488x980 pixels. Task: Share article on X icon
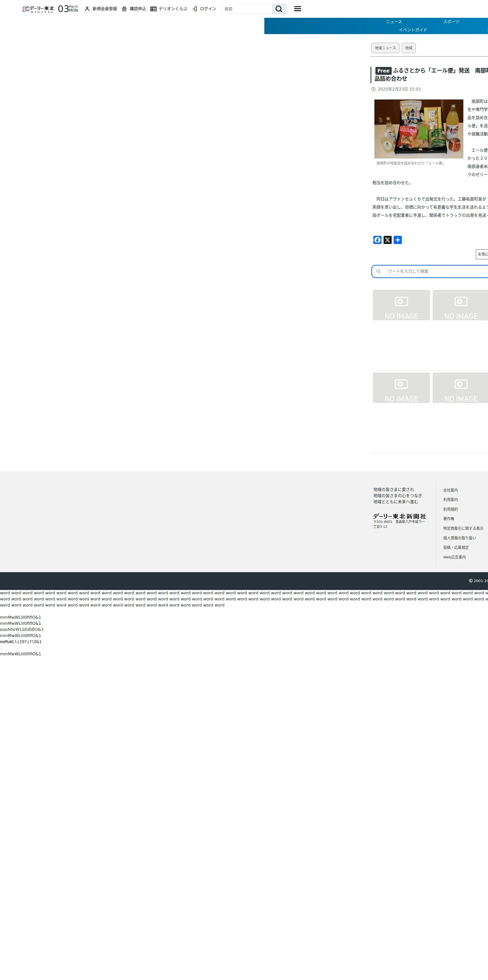tap(387, 240)
